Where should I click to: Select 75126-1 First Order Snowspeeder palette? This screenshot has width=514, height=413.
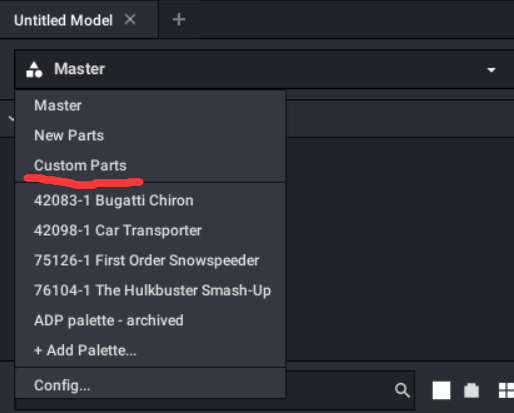(146, 260)
